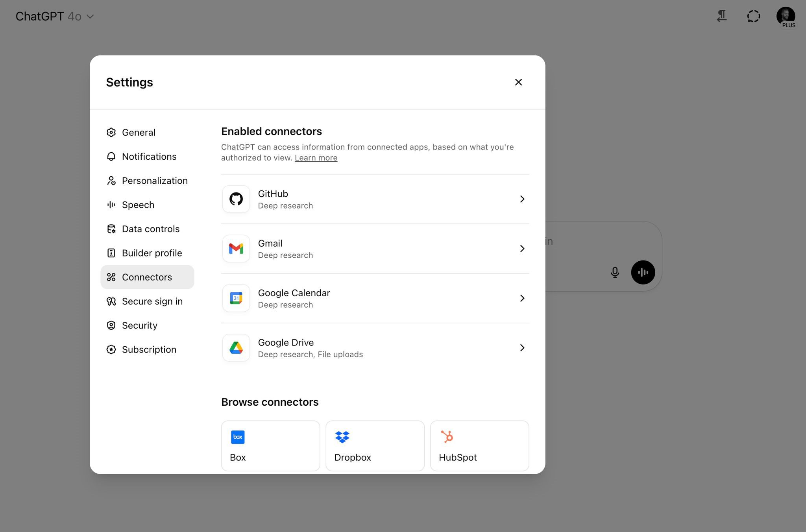
Task: Switch to the Personalization tab
Action: 147,181
